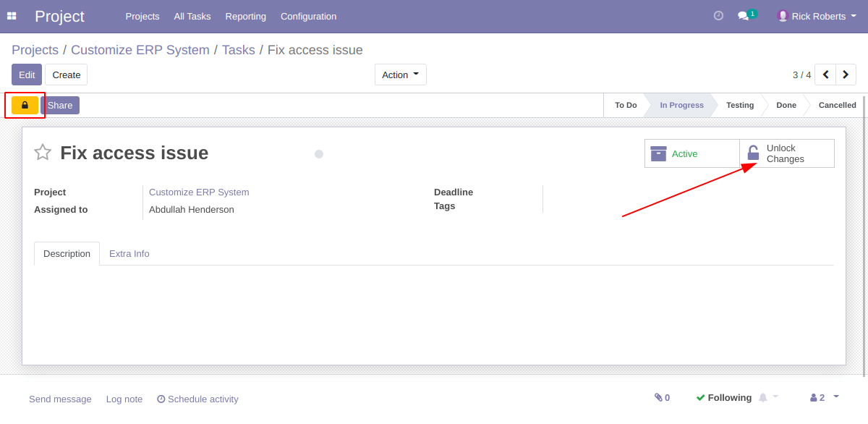Toggle the Active archive button
868x424 pixels.
tap(691, 153)
